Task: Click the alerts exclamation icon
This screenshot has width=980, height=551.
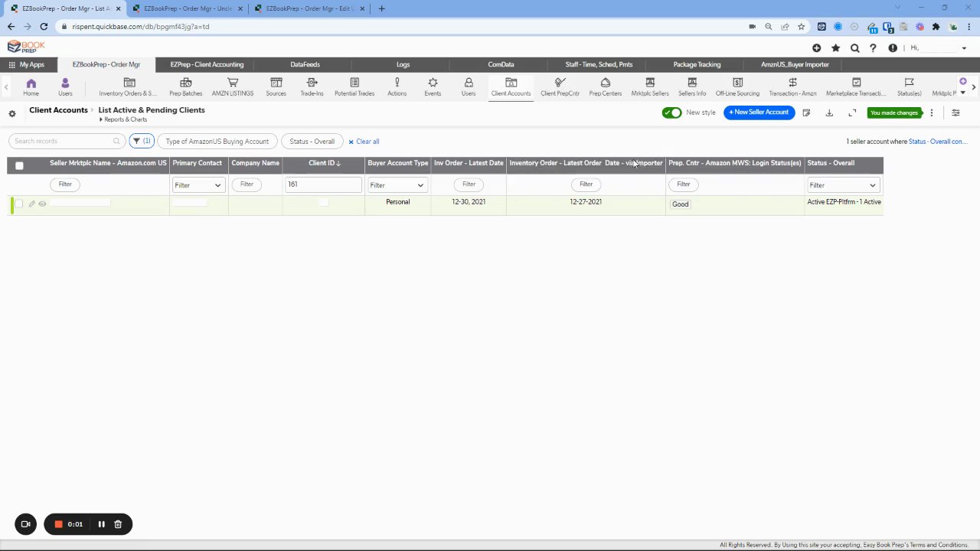Action: [893, 47]
